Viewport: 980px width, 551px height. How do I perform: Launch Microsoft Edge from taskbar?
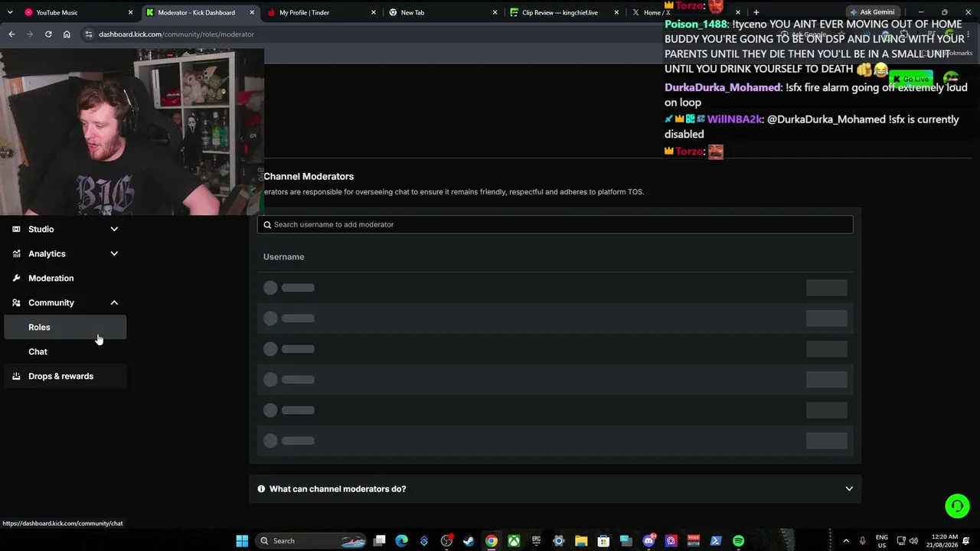(402, 541)
